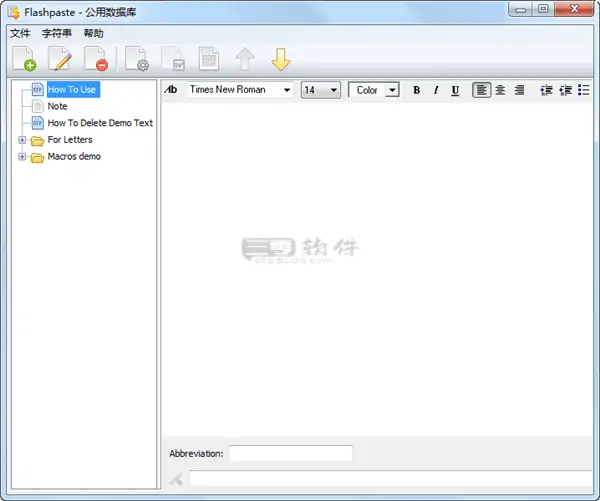Click the Flashpaste title bar icon
Image resolution: width=600 pixels, height=501 pixels.
tap(14, 12)
